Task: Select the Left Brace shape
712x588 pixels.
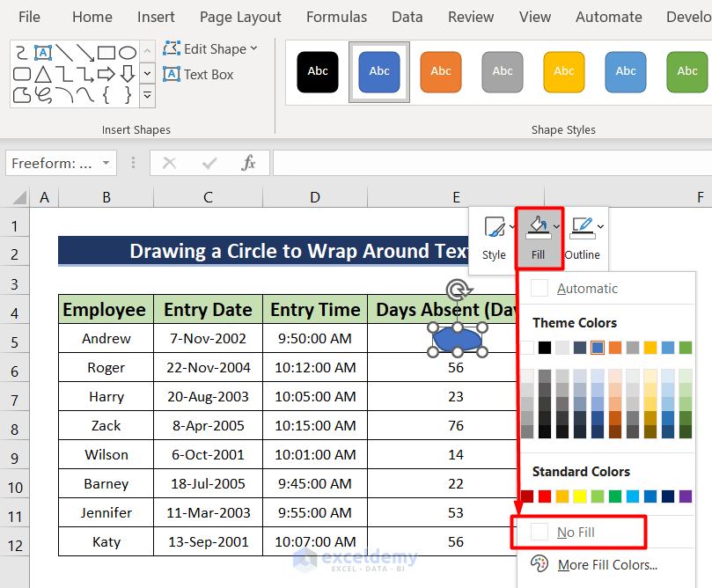Action: click(x=105, y=94)
